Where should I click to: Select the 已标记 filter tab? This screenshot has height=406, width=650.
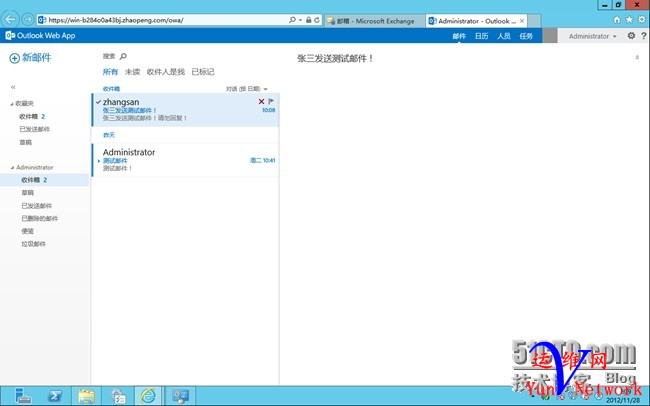pyautogui.click(x=203, y=72)
